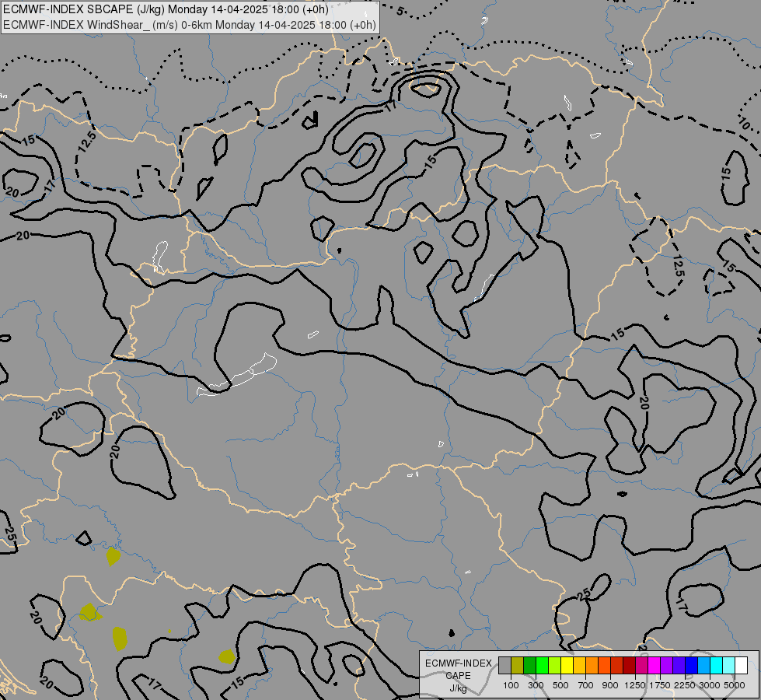This screenshot has width=761, height=700.
Task: Click the legend value 300
Action: pyautogui.click(x=536, y=685)
